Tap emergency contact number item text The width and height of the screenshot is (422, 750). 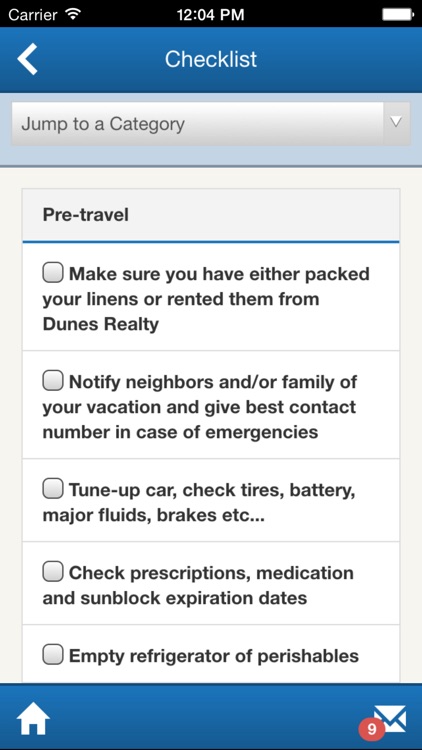coord(200,407)
